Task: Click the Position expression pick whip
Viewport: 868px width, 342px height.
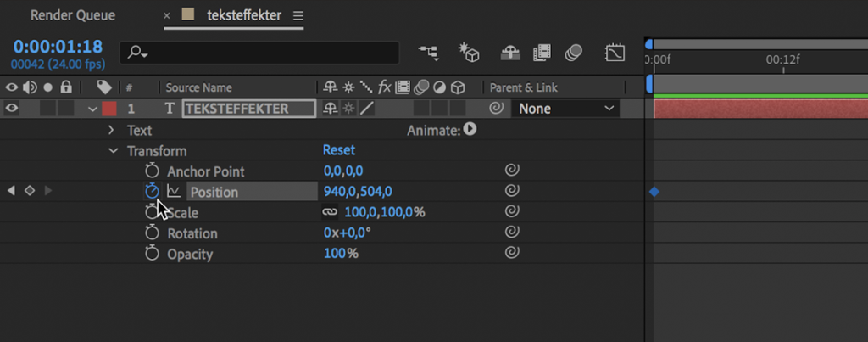Action: tap(512, 191)
